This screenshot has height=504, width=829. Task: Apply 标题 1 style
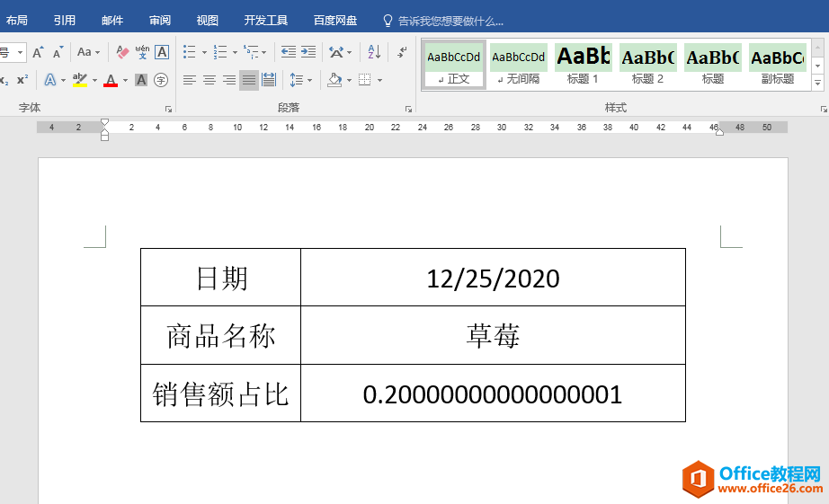pos(584,65)
